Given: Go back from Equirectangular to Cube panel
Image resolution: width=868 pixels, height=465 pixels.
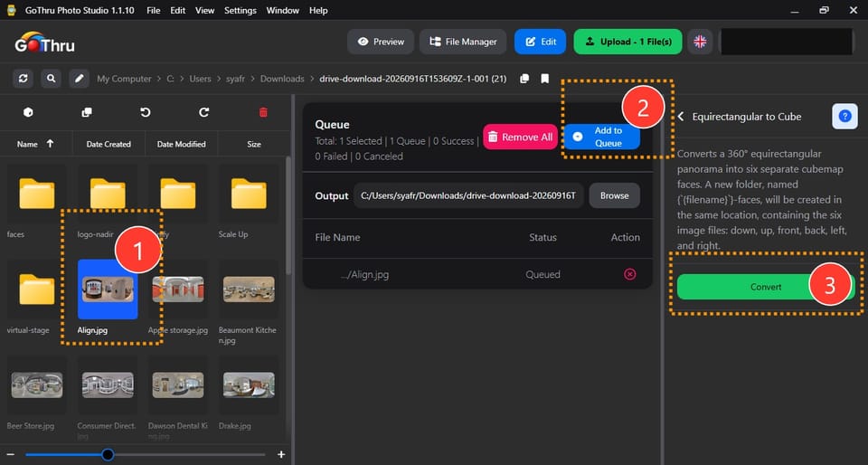Looking at the screenshot, I should pyautogui.click(x=681, y=117).
